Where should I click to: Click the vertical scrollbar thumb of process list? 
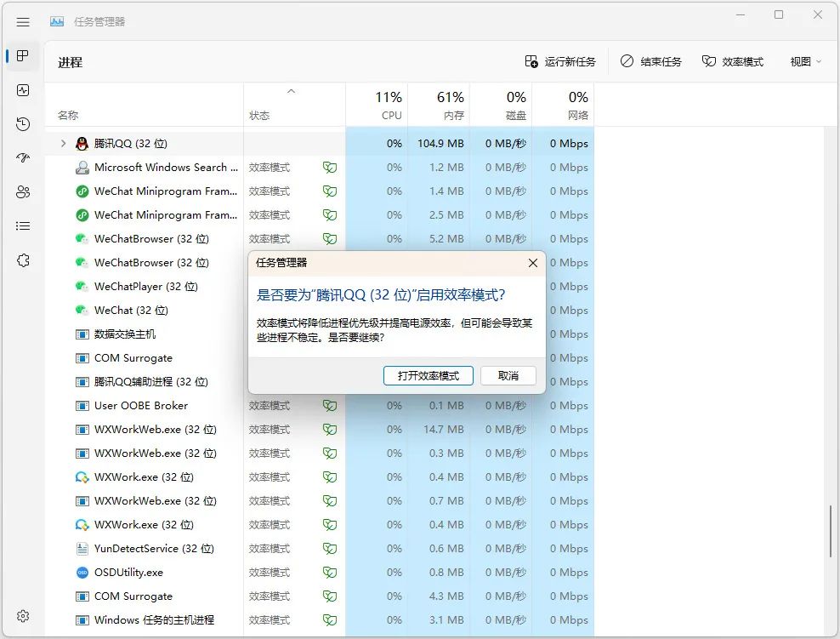(x=831, y=531)
